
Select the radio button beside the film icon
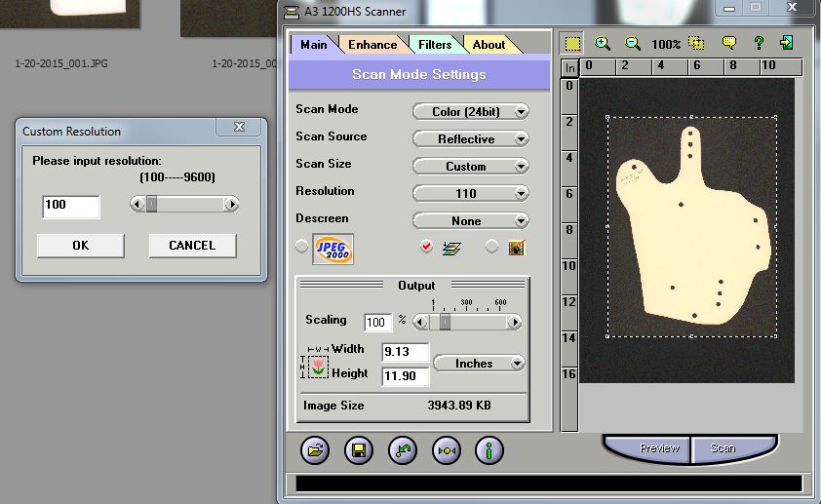[491, 248]
